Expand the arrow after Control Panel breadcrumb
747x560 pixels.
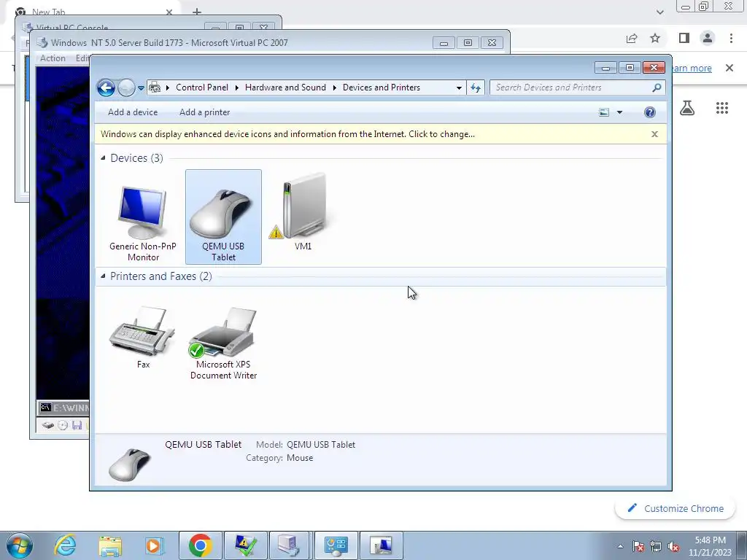pos(237,88)
